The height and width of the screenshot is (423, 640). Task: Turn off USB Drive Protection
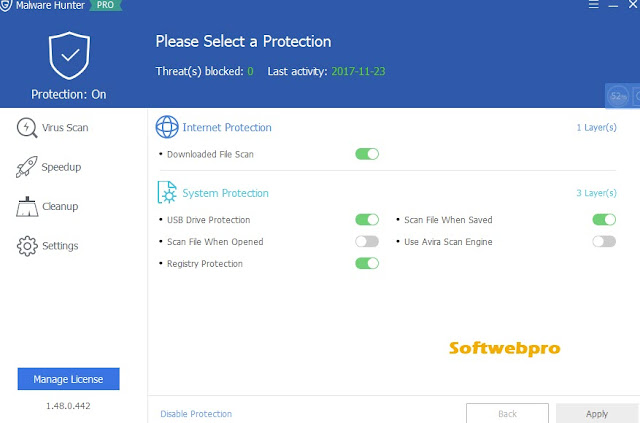[x=367, y=219]
